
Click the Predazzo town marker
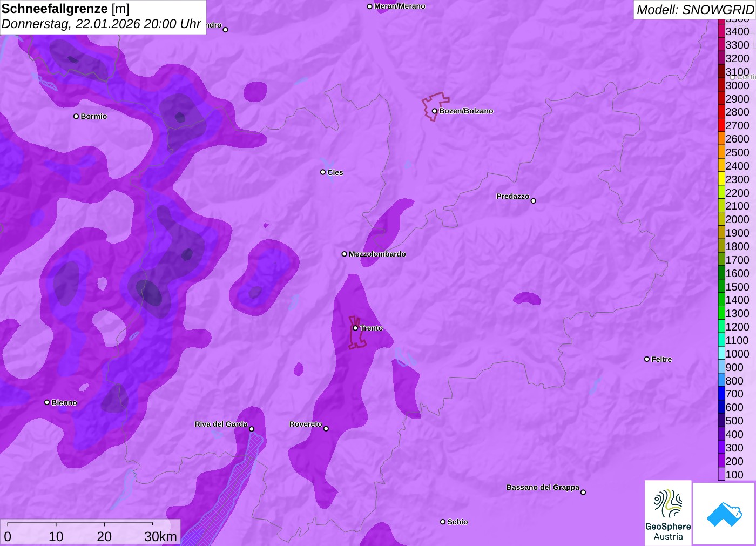[533, 200]
